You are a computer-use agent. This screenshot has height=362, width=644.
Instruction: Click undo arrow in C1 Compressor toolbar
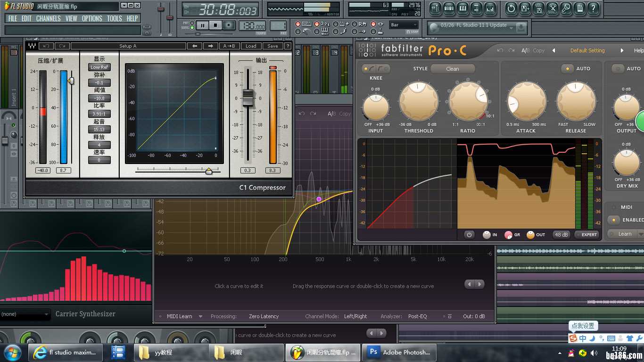pos(46,46)
